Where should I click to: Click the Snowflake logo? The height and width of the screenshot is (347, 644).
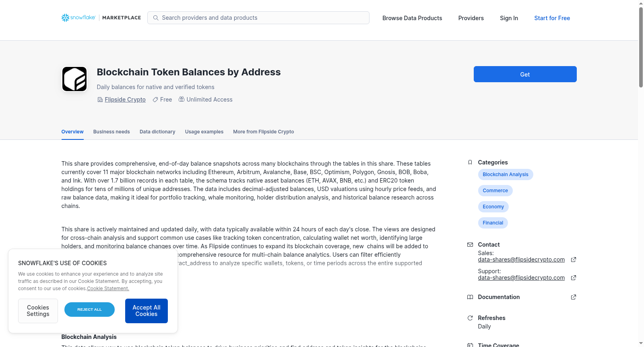(x=78, y=18)
